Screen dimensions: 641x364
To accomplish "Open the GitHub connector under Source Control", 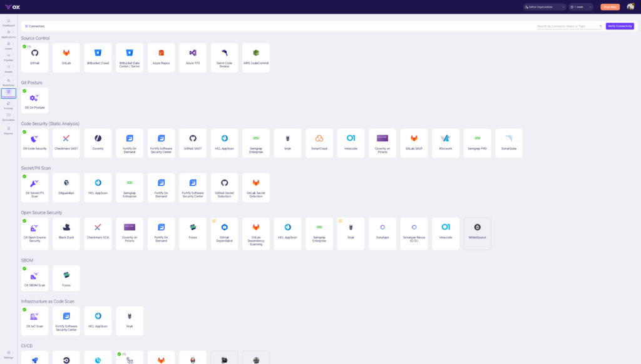I will click(x=35, y=58).
